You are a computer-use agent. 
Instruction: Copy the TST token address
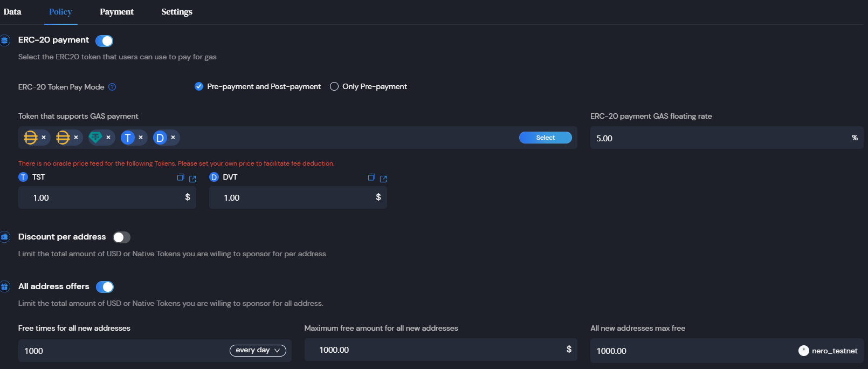coord(181,177)
